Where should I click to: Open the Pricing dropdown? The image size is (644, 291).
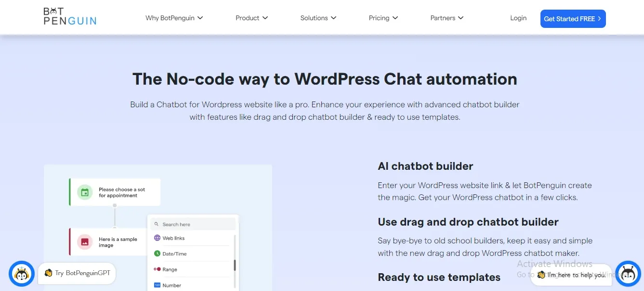pos(383,18)
